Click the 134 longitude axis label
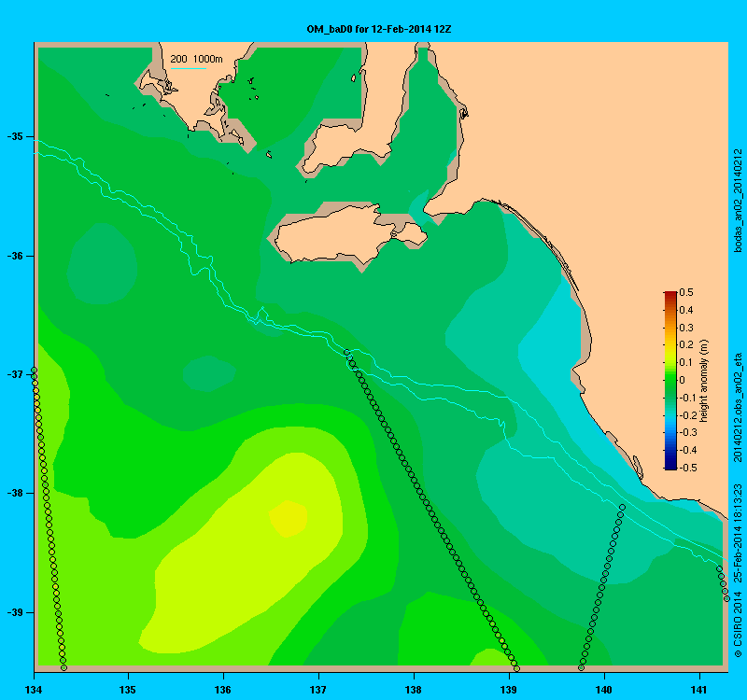This screenshot has height=700, width=747. click(x=34, y=690)
